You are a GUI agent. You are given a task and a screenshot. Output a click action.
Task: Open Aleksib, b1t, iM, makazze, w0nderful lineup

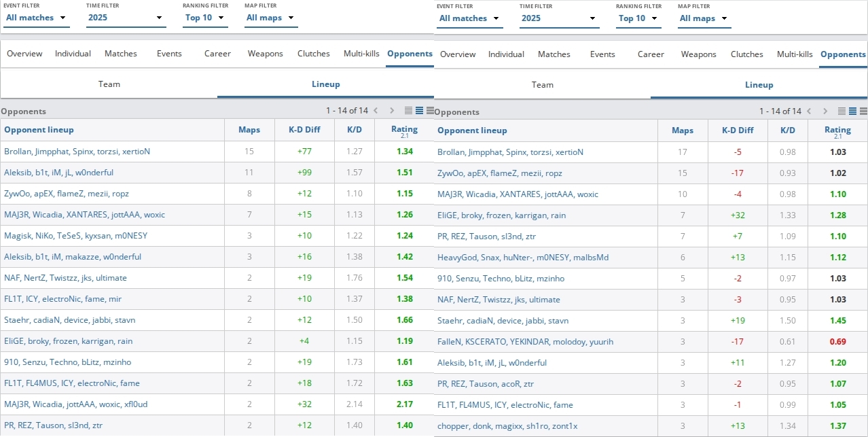72,257
